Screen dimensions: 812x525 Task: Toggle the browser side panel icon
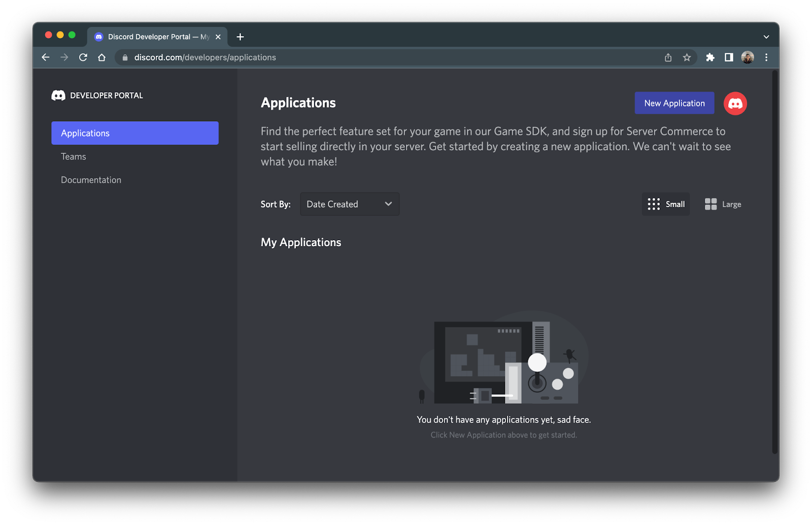pos(729,57)
